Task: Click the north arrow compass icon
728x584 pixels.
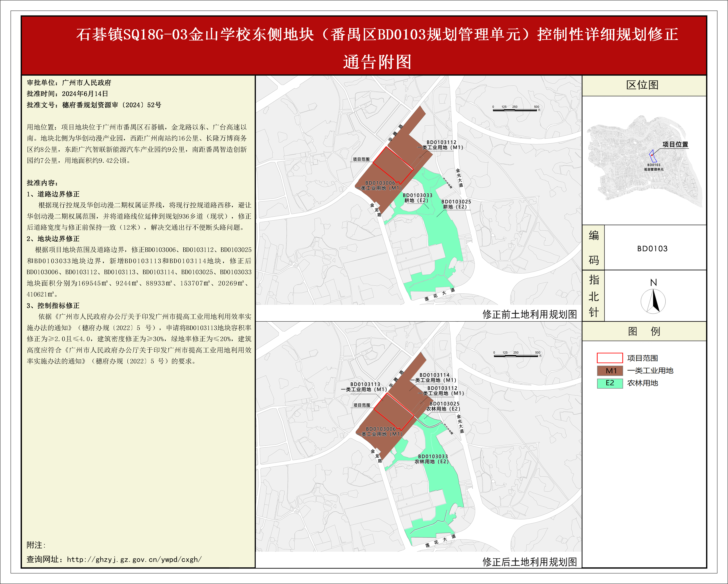Action: tap(653, 301)
